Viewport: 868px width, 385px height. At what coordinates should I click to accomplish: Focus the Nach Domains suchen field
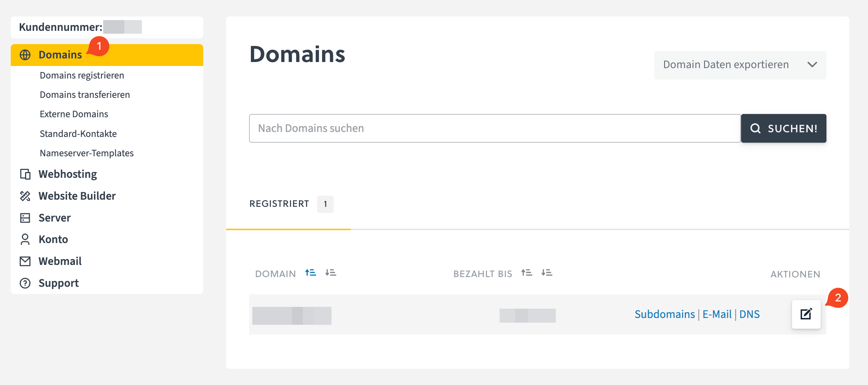click(x=495, y=128)
